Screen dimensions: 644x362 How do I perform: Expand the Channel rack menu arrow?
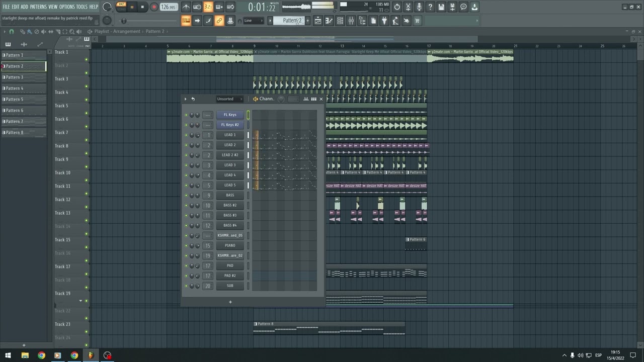(x=185, y=99)
